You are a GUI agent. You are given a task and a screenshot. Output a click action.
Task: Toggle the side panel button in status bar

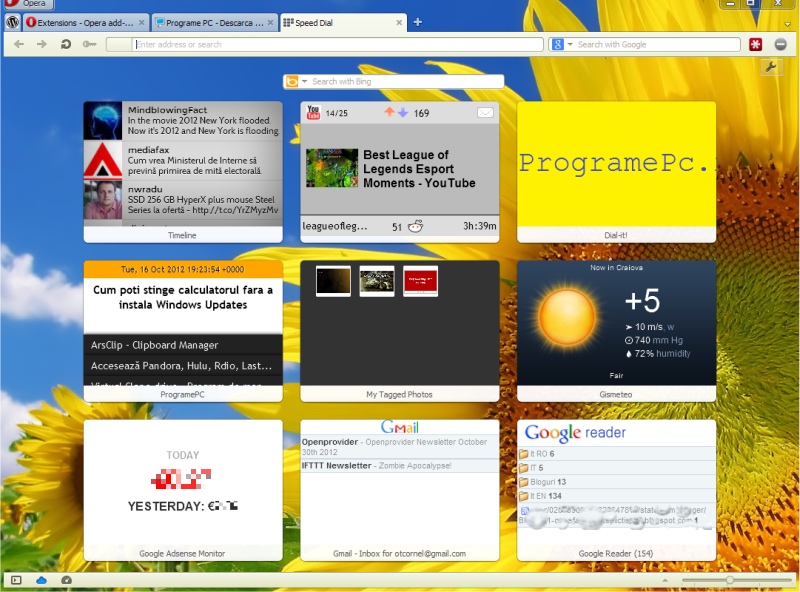click(x=16, y=580)
